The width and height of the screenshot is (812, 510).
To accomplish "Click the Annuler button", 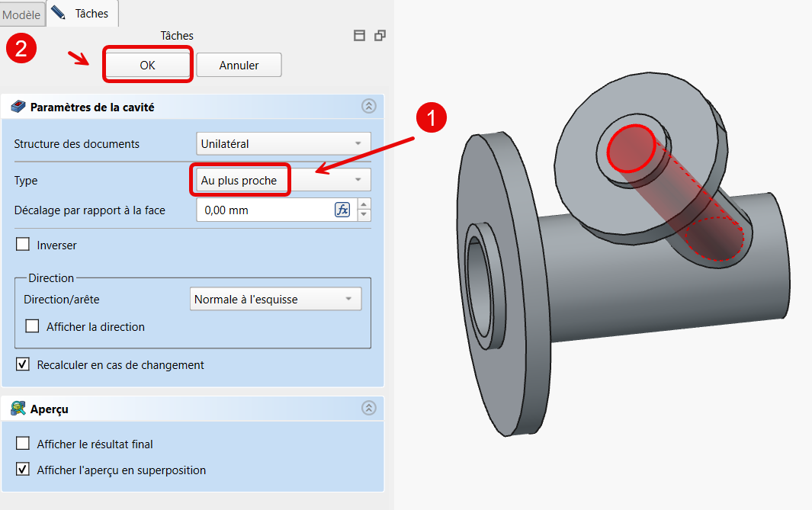I will 239,66.
